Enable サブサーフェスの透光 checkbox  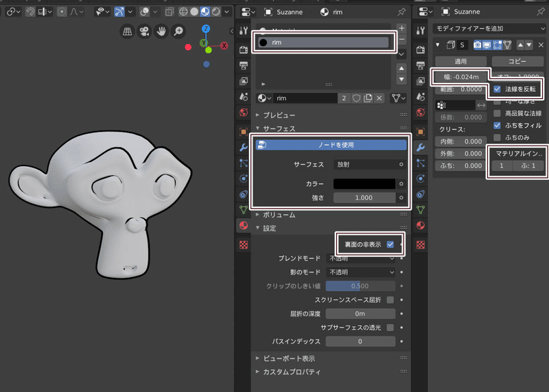point(390,327)
